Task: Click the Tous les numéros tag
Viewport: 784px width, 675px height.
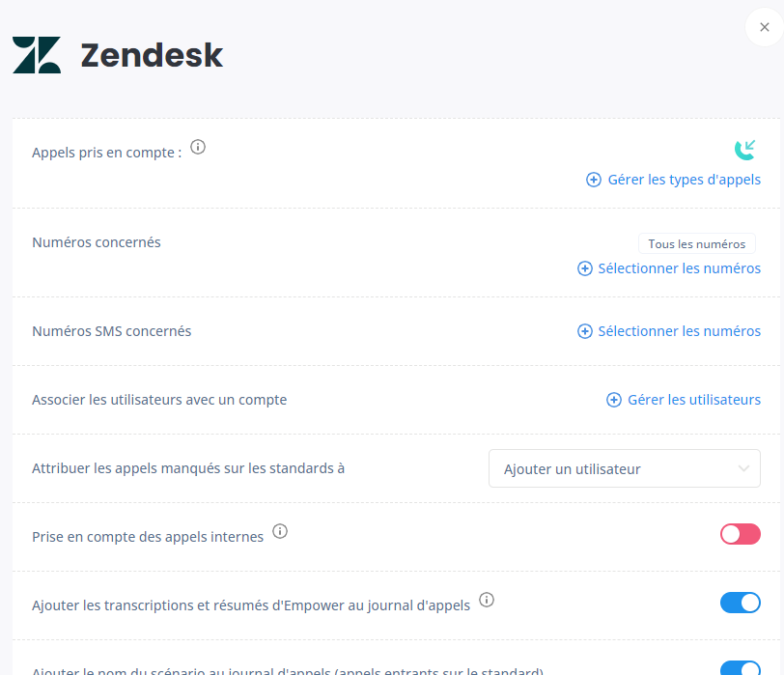Action: click(697, 244)
